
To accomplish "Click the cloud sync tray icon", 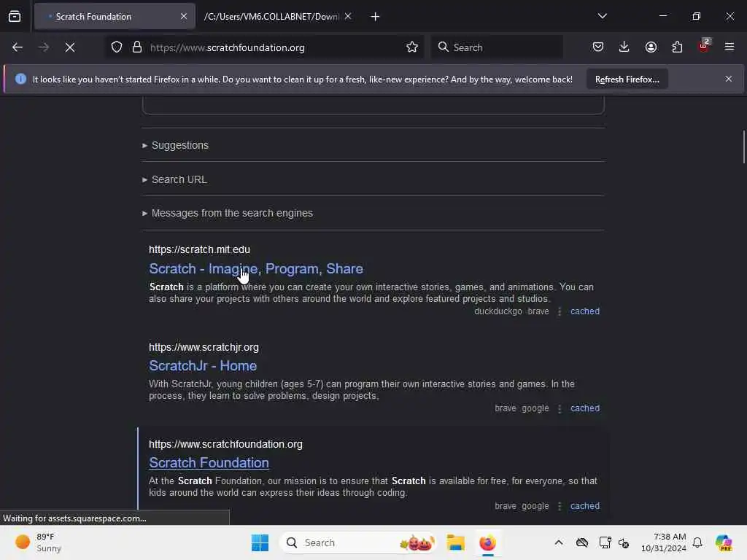I will (x=581, y=542).
